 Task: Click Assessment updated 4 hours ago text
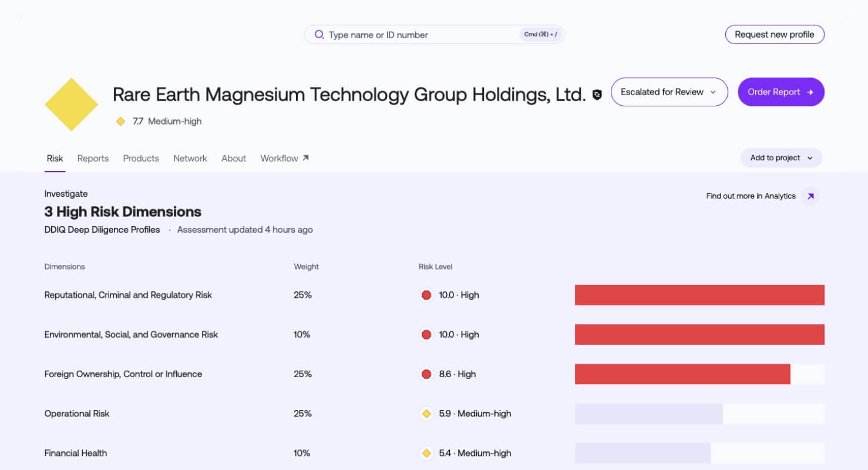(x=245, y=230)
